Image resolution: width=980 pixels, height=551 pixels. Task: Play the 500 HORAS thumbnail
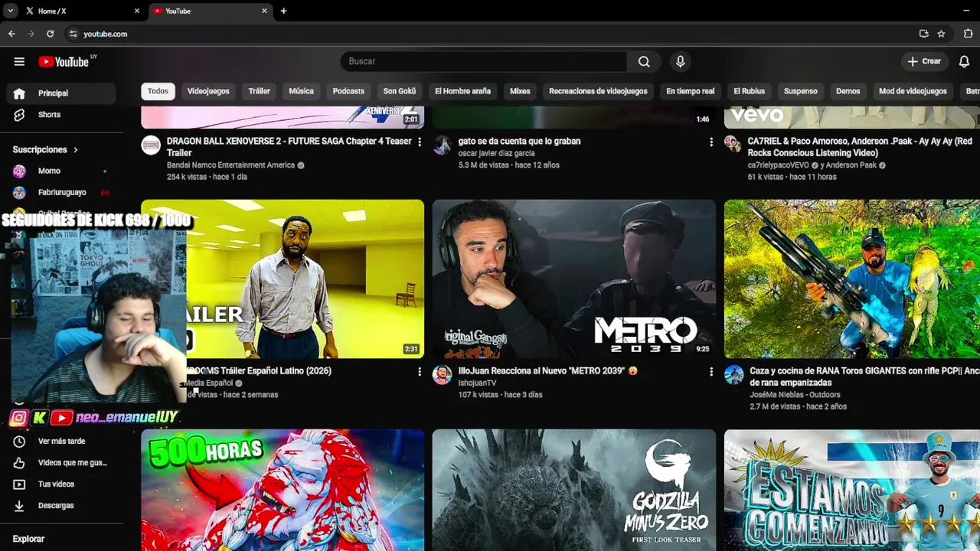[283, 490]
